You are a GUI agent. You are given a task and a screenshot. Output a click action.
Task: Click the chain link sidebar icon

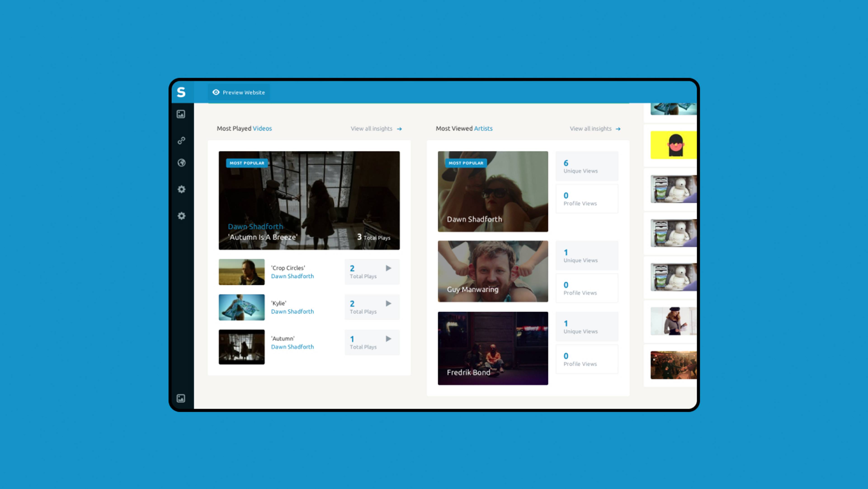tap(181, 140)
